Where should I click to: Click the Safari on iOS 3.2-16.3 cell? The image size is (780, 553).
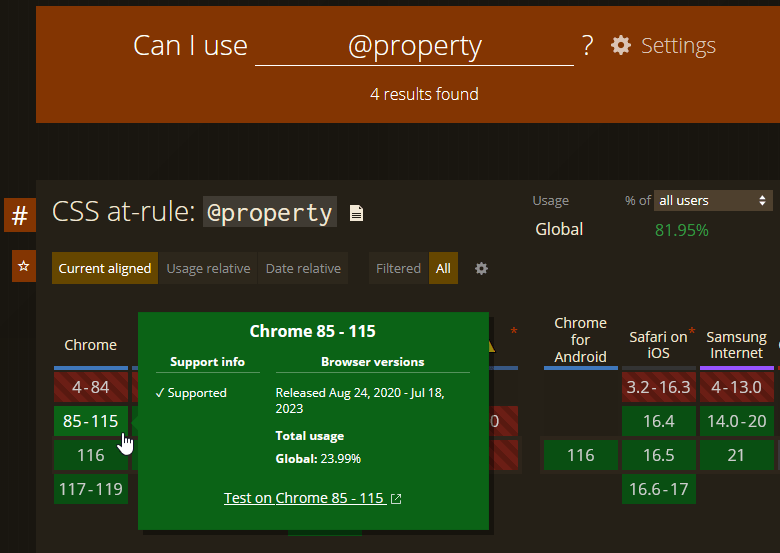(658, 386)
